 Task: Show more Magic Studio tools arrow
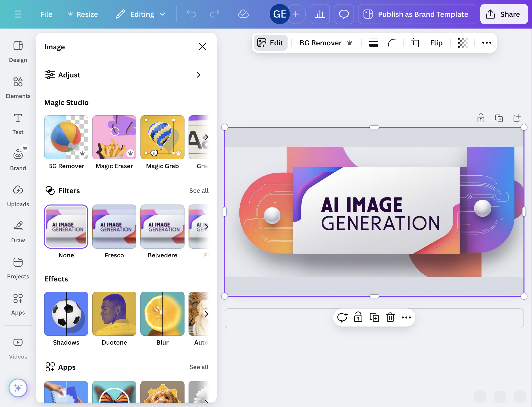click(206, 137)
